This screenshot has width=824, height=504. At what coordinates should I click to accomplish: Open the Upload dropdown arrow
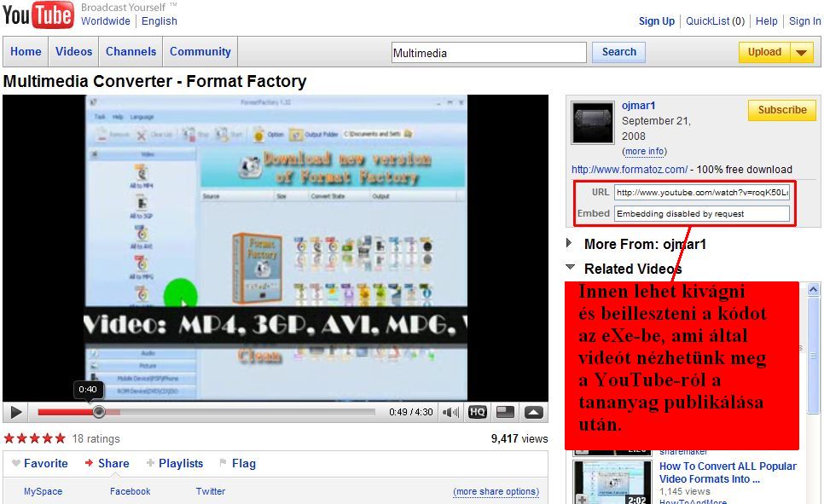click(x=802, y=52)
